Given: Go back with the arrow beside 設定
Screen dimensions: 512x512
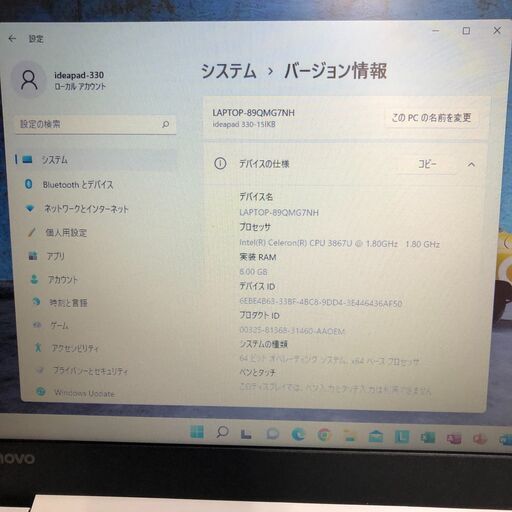Looking at the screenshot, I should 12,39.
